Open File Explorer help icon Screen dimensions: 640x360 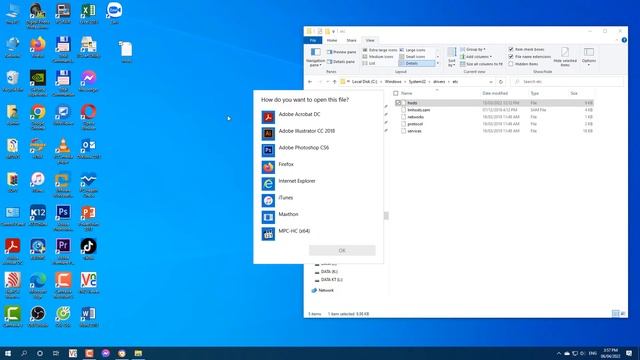(624, 40)
